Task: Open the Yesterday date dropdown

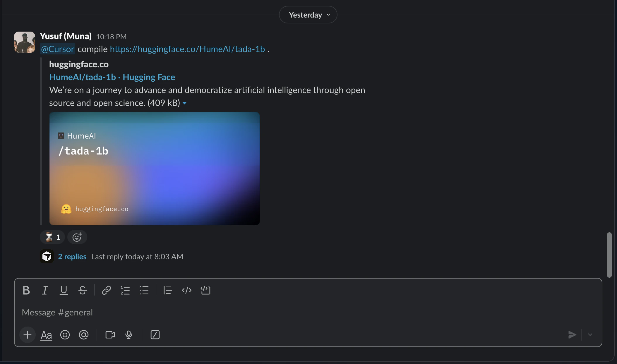Action: click(x=308, y=15)
